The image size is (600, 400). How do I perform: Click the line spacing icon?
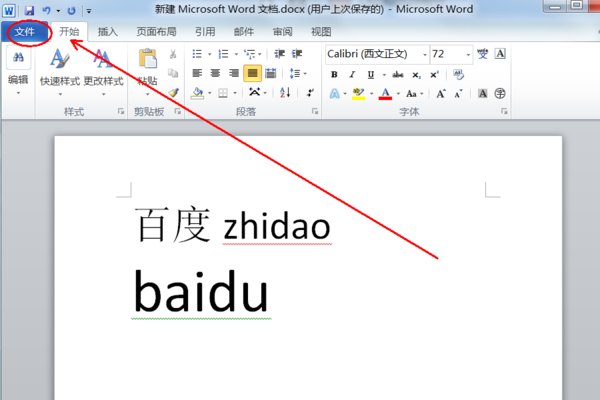coord(295,73)
